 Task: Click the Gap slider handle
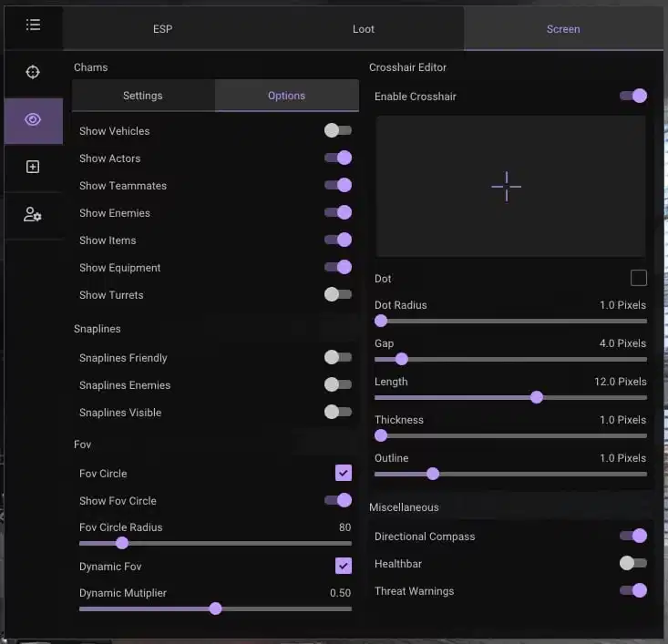[x=401, y=359]
